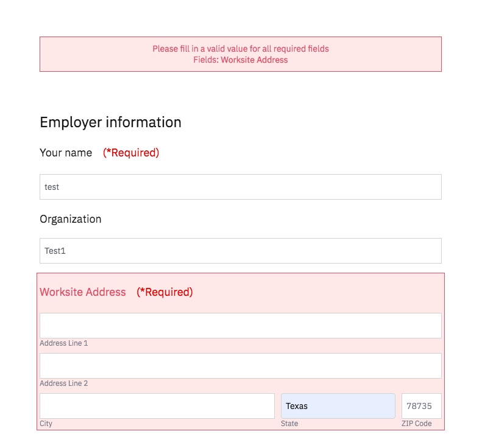Open the State dropdown showing Texas
This screenshot has width=482, height=448.
338,406
